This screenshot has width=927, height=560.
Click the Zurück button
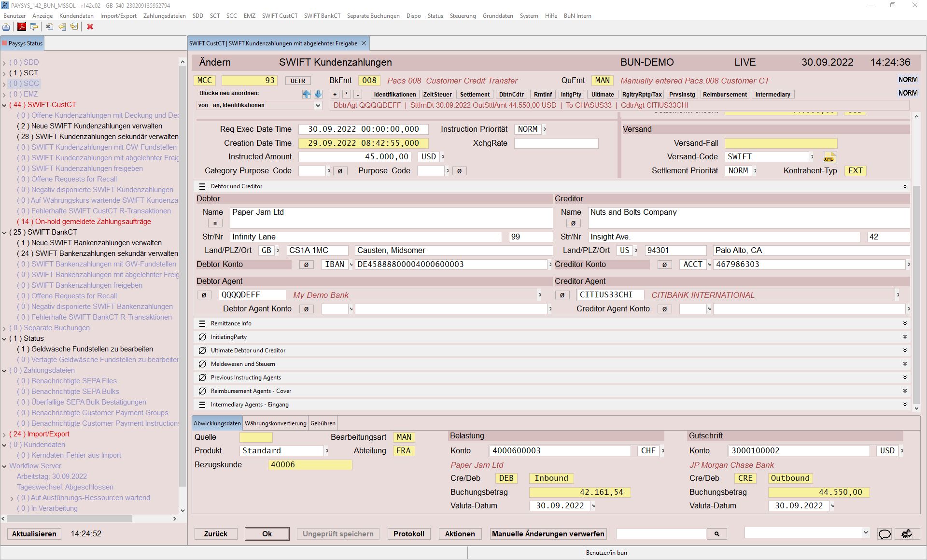[215, 534]
